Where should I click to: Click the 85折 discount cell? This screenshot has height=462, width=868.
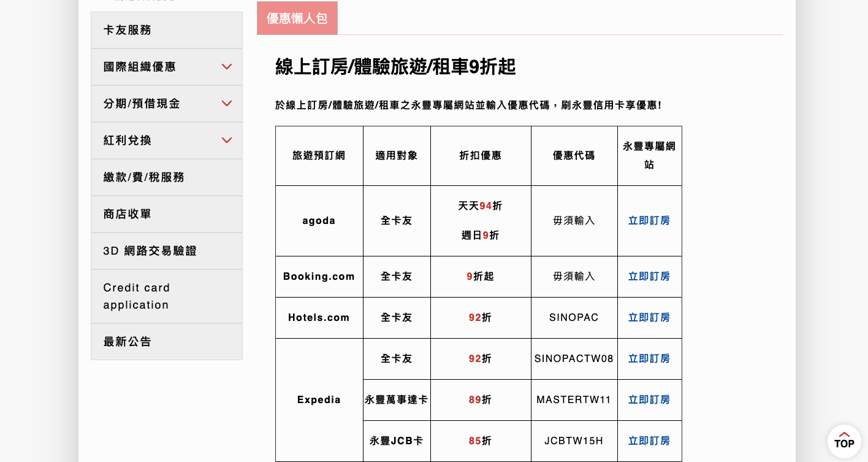coord(481,441)
